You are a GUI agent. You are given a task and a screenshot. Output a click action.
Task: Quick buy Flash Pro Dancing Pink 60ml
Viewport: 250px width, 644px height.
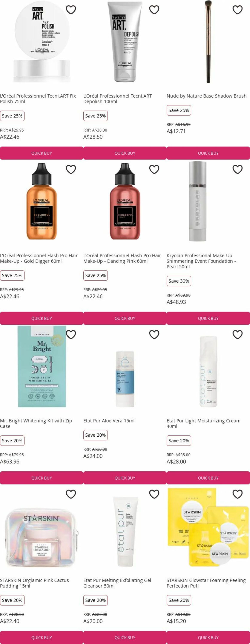pyautogui.click(x=125, y=318)
